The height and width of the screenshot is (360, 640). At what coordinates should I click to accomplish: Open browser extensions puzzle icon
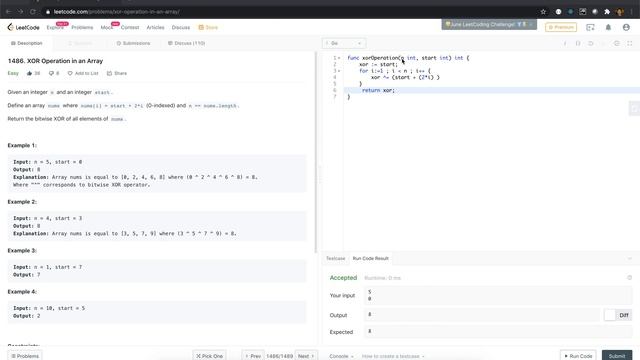coord(607,12)
